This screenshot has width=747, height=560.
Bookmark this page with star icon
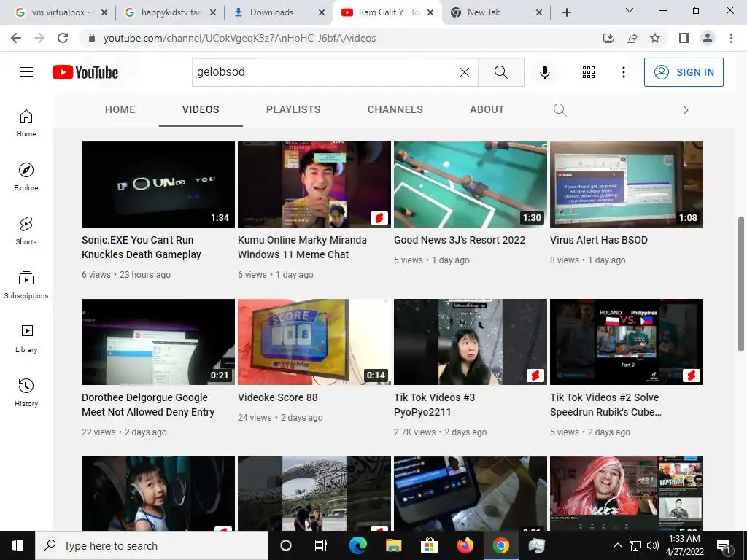655,38
